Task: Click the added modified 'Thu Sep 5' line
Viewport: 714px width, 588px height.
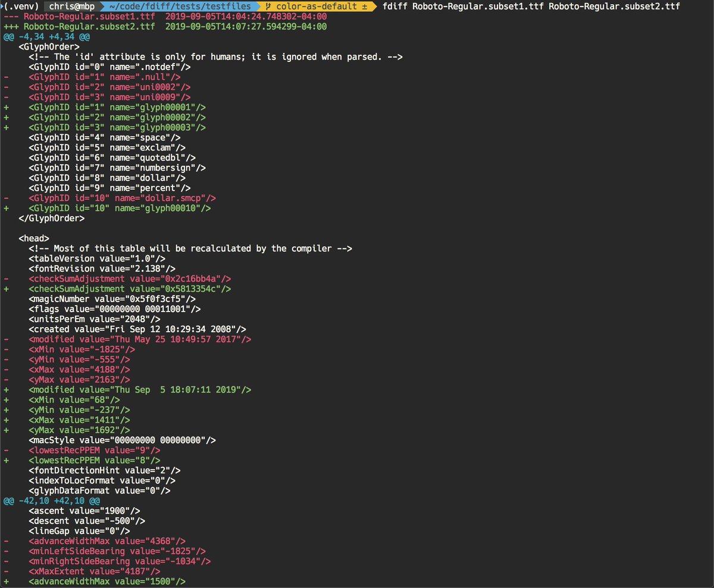Action: pos(139,391)
